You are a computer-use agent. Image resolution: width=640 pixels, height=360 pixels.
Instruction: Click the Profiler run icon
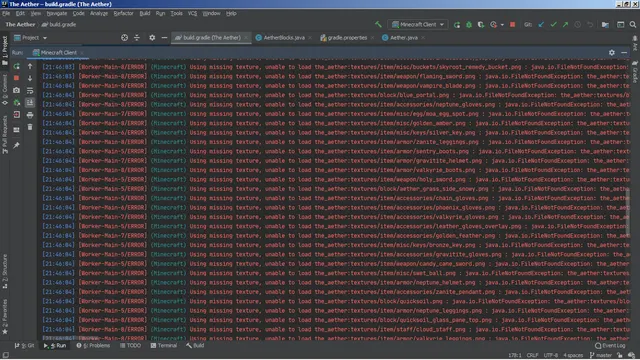[x=493, y=25]
